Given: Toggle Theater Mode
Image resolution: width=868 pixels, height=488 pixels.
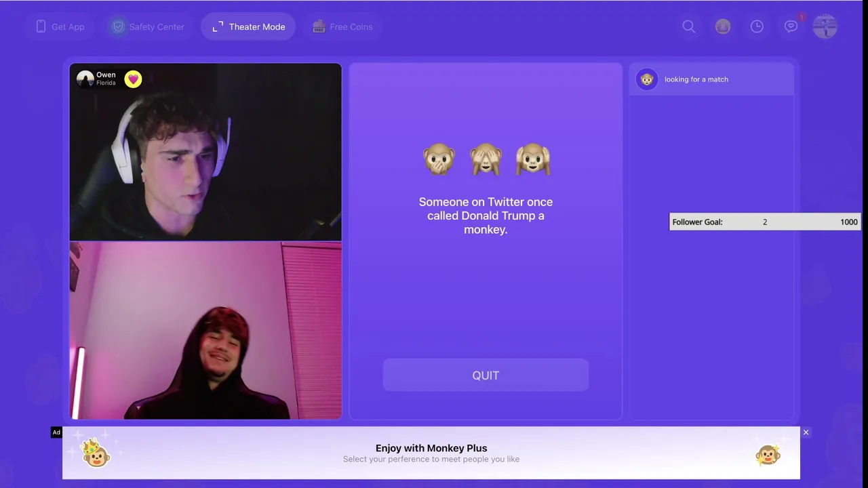Looking at the screenshot, I should [x=248, y=26].
